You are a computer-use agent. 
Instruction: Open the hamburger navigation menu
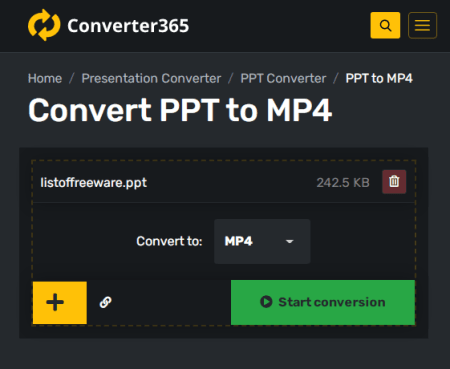coord(422,25)
